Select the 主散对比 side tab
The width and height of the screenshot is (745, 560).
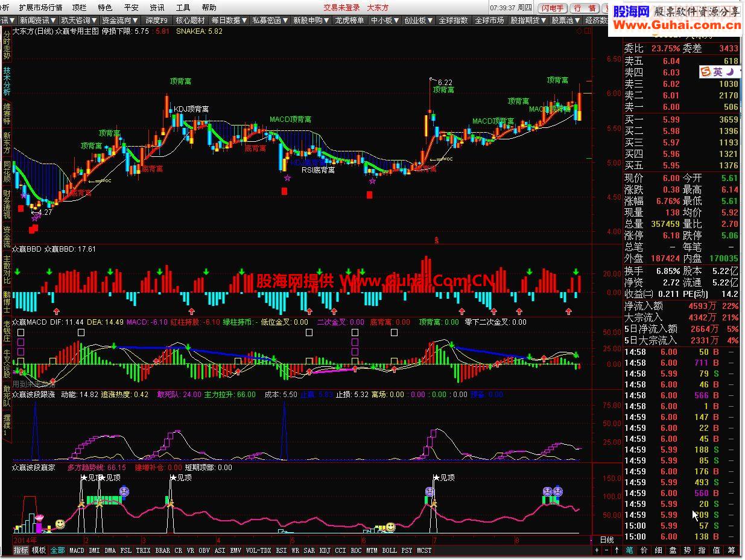[x=7, y=270]
